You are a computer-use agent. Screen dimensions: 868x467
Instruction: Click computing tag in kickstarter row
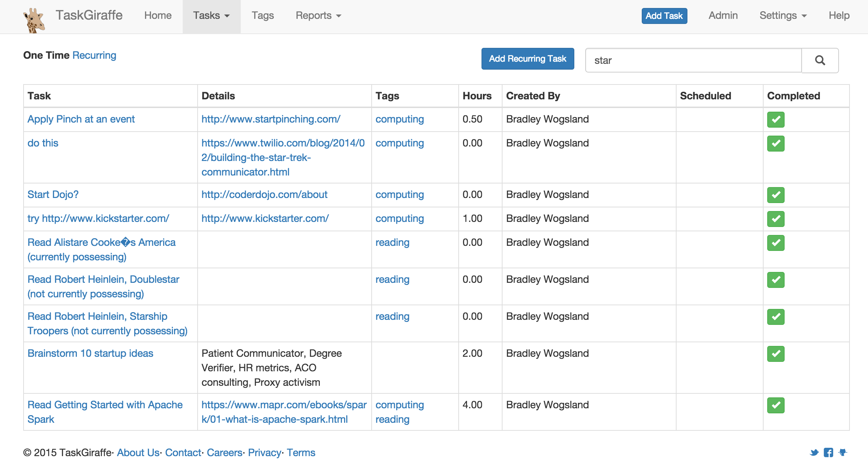[400, 219]
